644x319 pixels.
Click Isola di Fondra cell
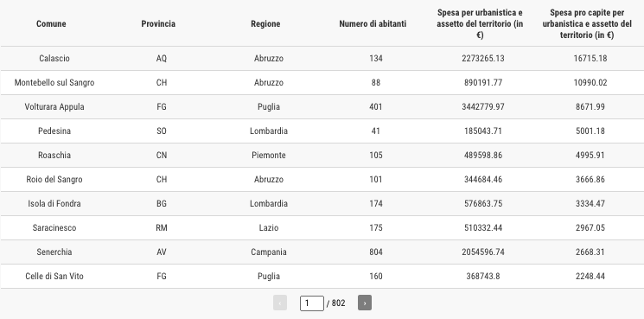[x=54, y=204]
